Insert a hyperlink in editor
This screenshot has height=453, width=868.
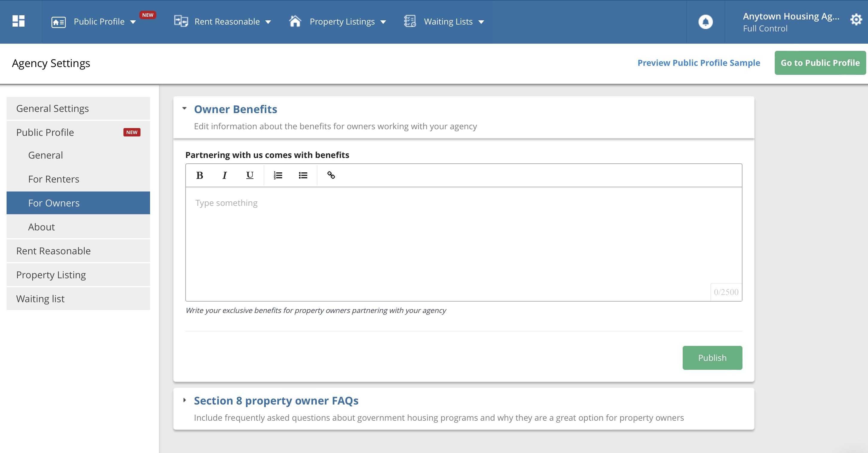(331, 175)
